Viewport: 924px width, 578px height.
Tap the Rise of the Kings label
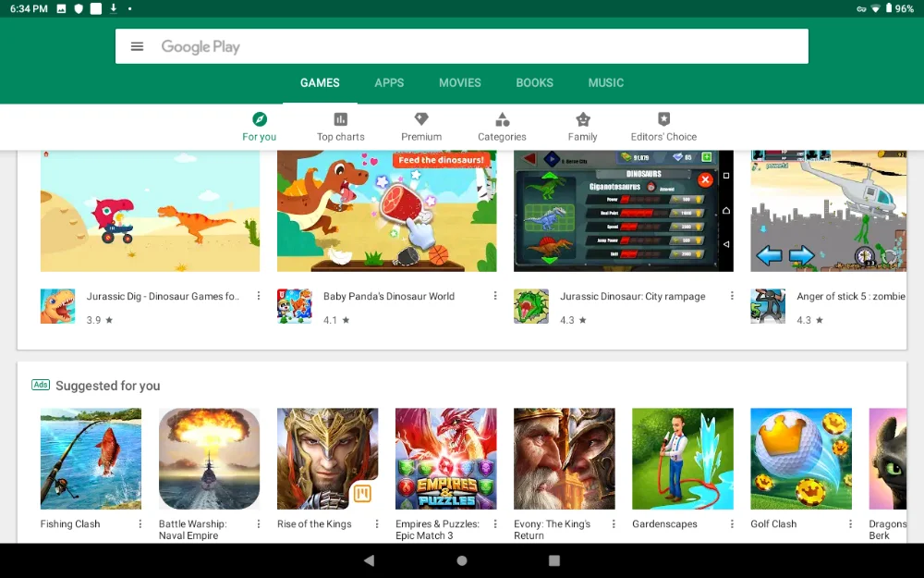pyautogui.click(x=314, y=523)
